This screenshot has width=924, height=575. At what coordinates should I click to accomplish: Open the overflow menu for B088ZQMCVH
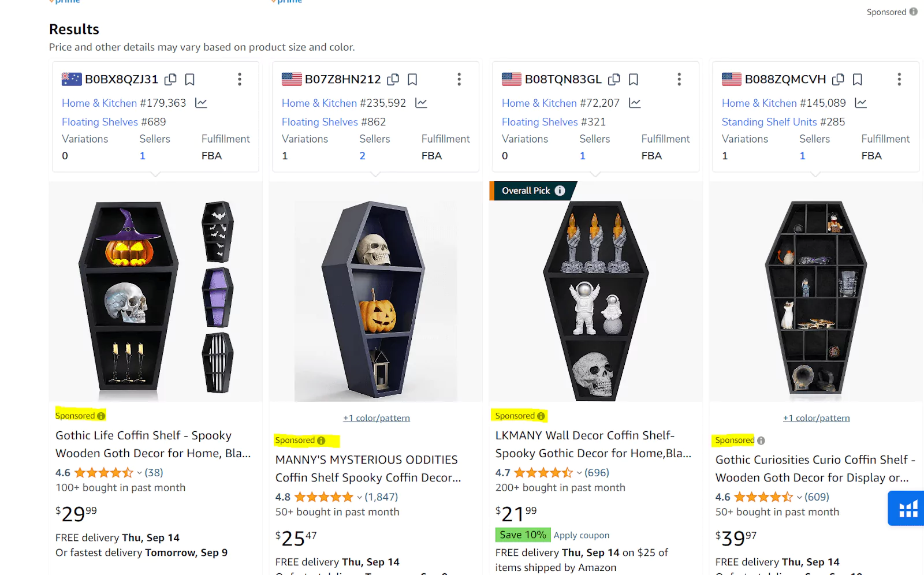(x=899, y=79)
